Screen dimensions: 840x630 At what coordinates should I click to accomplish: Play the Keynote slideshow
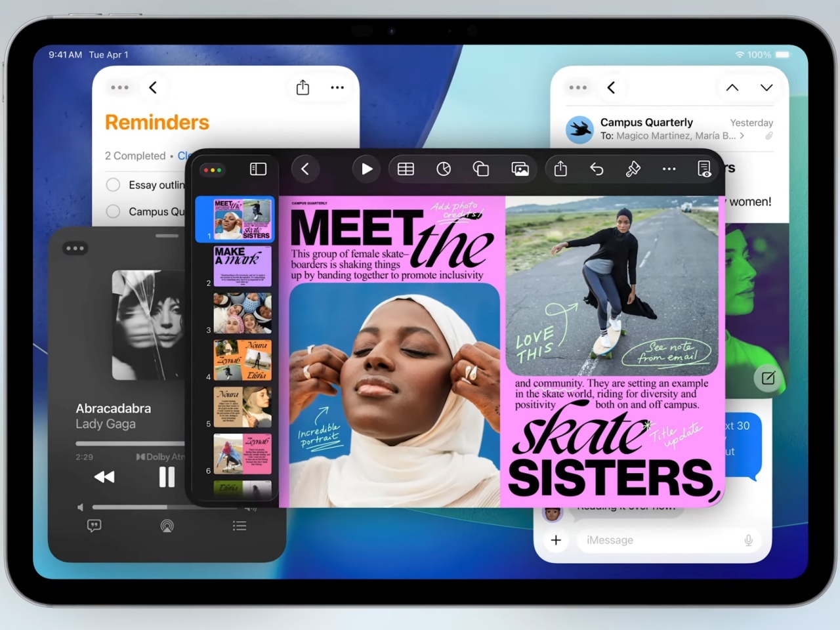tap(366, 169)
